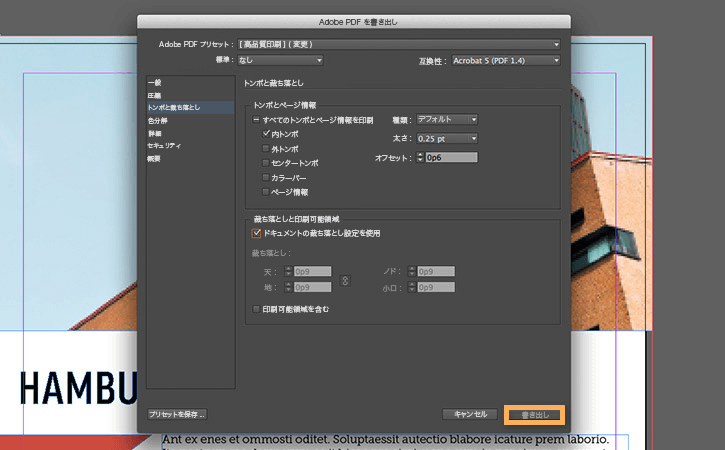The width and height of the screenshot is (725, 450).
Task: Select 一般 in the left category list
Action: pyautogui.click(x=190, y=83)
